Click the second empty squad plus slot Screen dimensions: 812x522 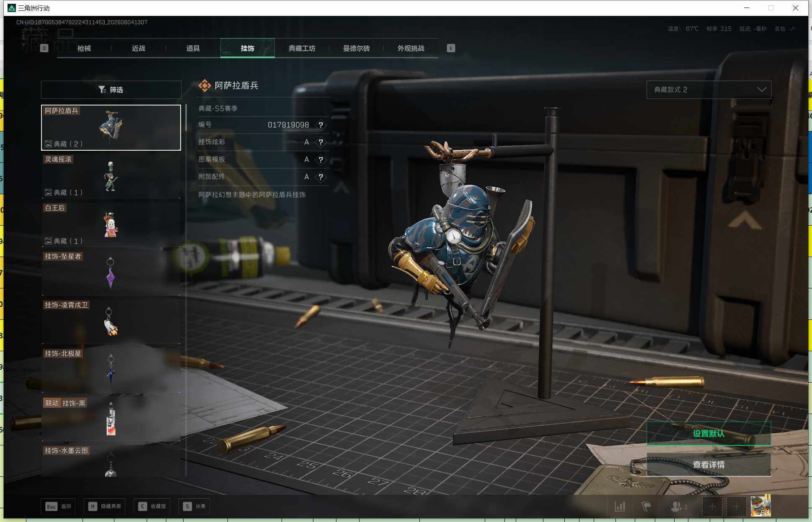tap(736, 507)
